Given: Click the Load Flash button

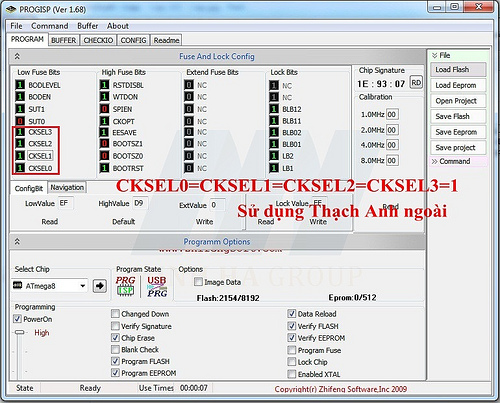Looking at the screenshot, I should click(x=458, y=70).
